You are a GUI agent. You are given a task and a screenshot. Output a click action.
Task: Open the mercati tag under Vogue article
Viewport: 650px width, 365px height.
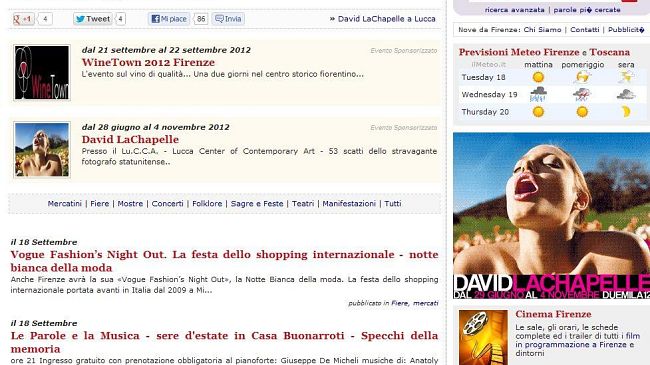coord(425,304)
